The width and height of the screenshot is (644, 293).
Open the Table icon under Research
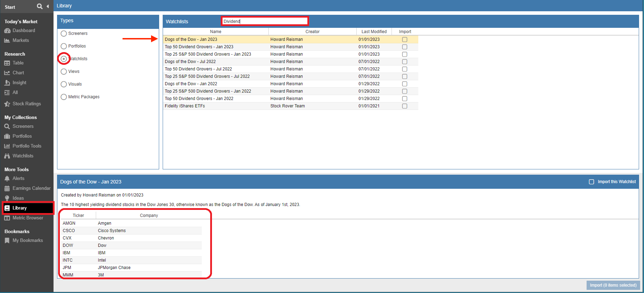point(7,63)
